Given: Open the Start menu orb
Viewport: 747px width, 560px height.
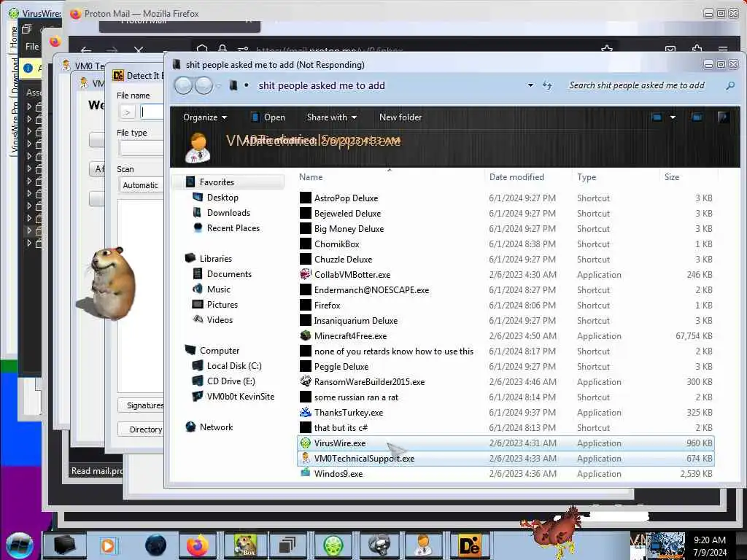Looking at the screenshot, I should click(x=20, y=545).
